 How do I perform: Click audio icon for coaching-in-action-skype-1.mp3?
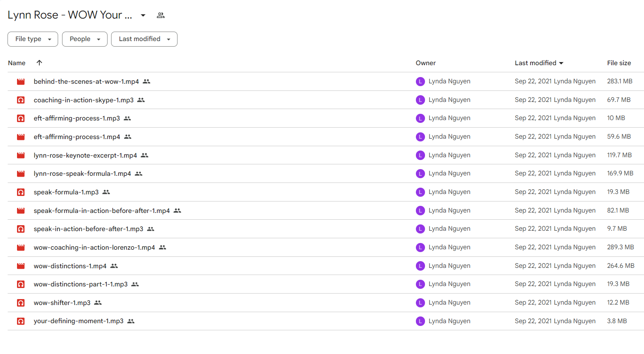click(21, 100)
